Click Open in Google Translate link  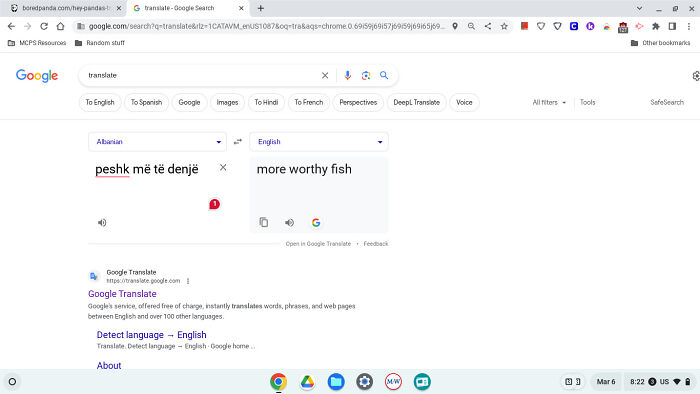coord(318,244)
